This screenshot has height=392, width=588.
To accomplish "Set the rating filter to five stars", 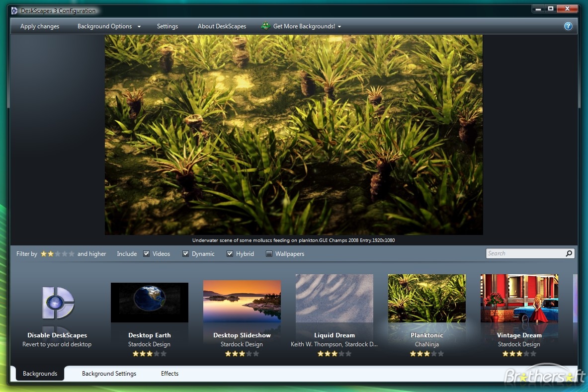I will [72, 254].
